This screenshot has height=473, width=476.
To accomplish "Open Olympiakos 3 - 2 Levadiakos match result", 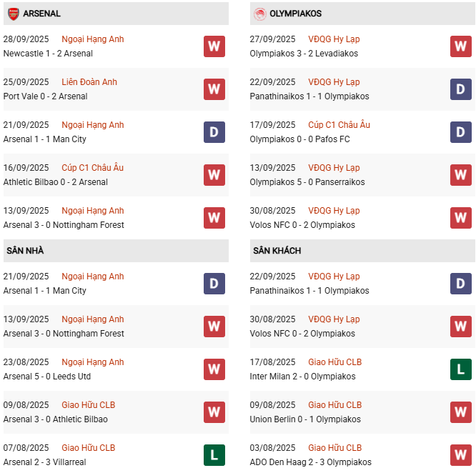I will coord(304,54).
